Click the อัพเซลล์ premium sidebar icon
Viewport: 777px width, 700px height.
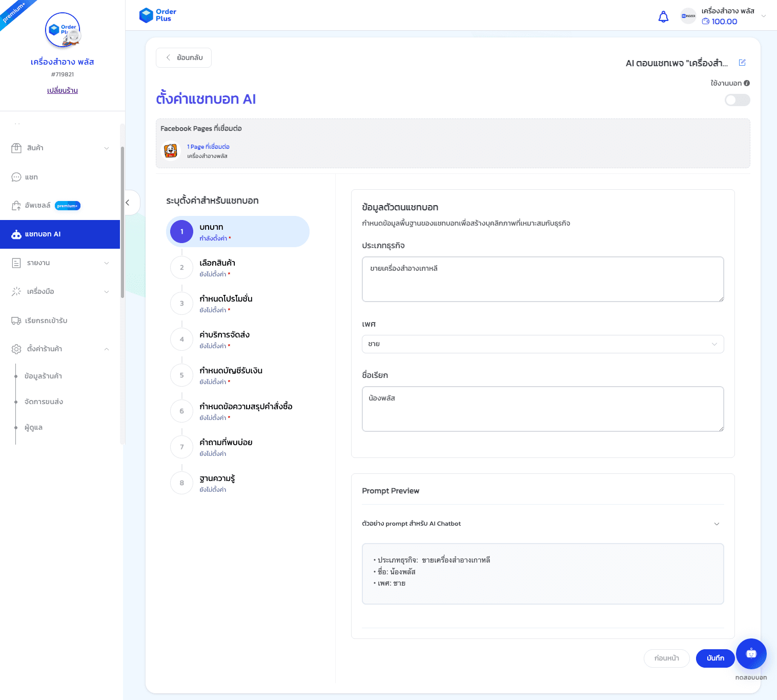(x=16, y=205)
